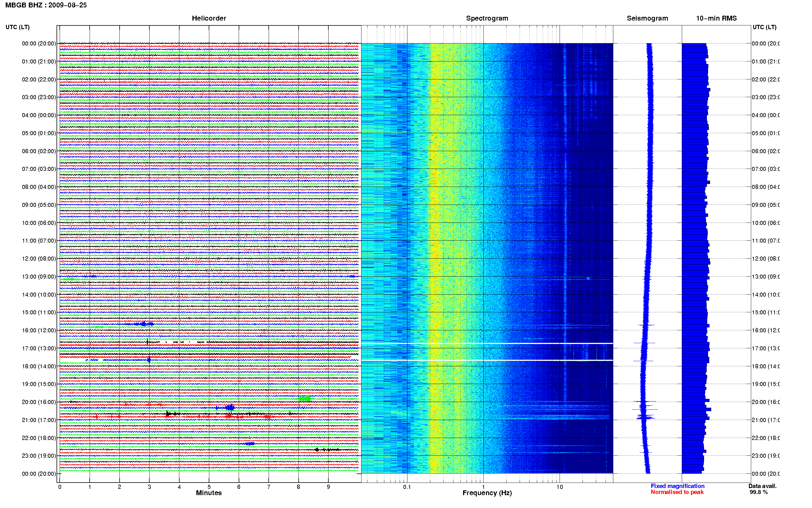Click the 10-min RMS heading
This screenshot has height=508, width=812.
tap(716, 18)
